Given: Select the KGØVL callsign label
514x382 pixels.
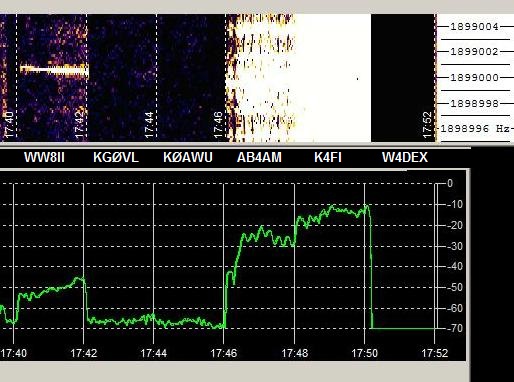Looking at the screenshot, I should click(116, 157).
